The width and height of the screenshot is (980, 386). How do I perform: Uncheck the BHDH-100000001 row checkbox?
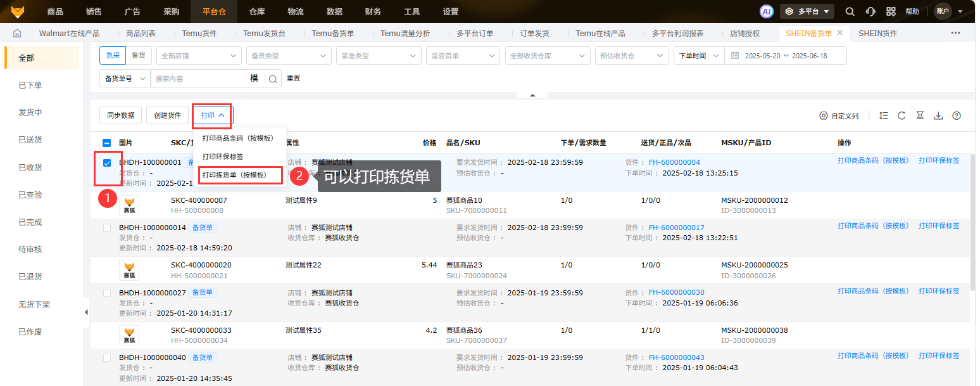tap(107, 163)
